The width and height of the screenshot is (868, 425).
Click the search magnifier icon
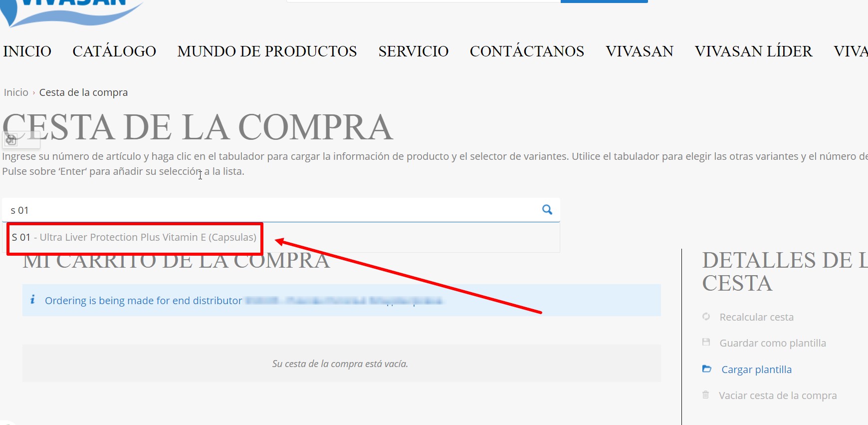[547, 210]
